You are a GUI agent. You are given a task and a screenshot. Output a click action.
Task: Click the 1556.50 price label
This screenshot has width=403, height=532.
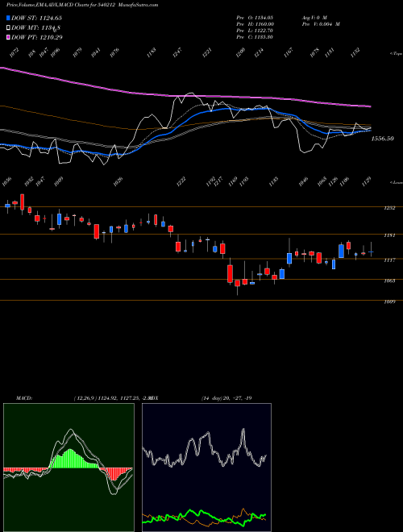click(x=383, y=139)
